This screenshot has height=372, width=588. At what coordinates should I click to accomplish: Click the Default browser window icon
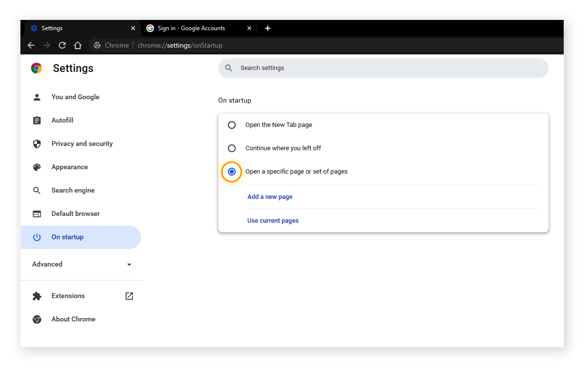coord(37,213)
